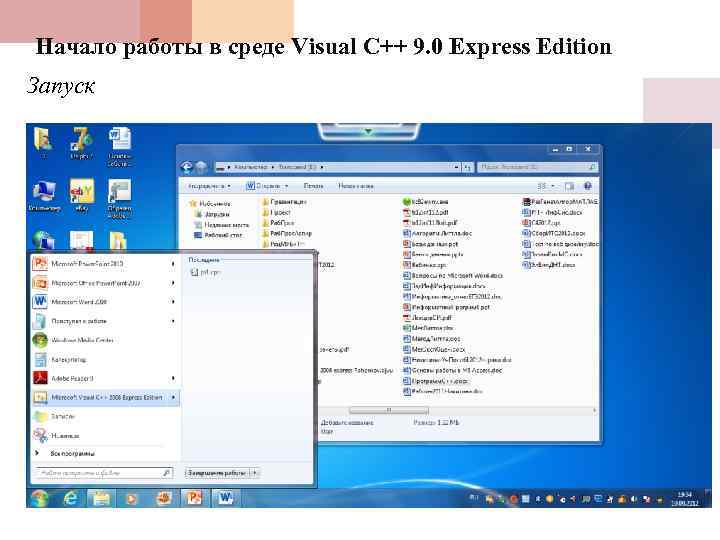
Task: Click the Start menu program search field
Action: coord(104,472)
